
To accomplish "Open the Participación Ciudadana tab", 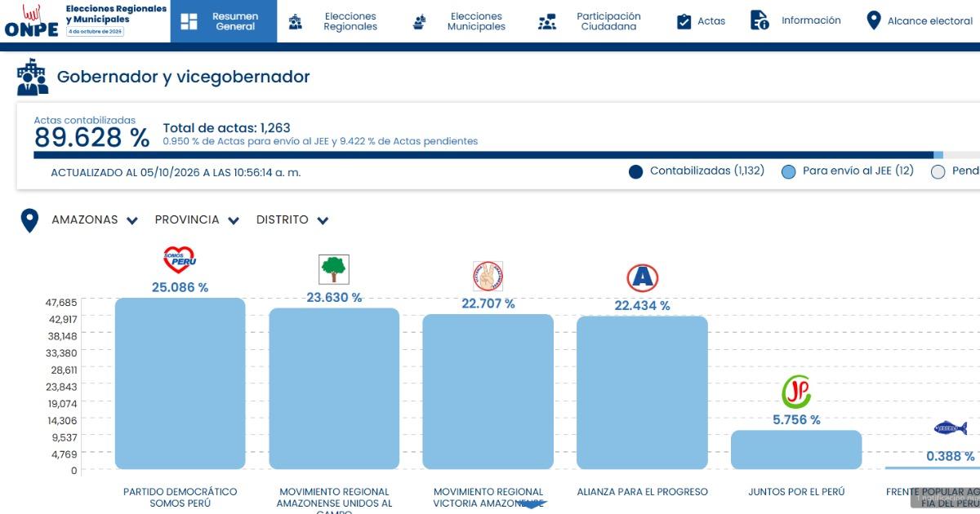I will point(590,21).
